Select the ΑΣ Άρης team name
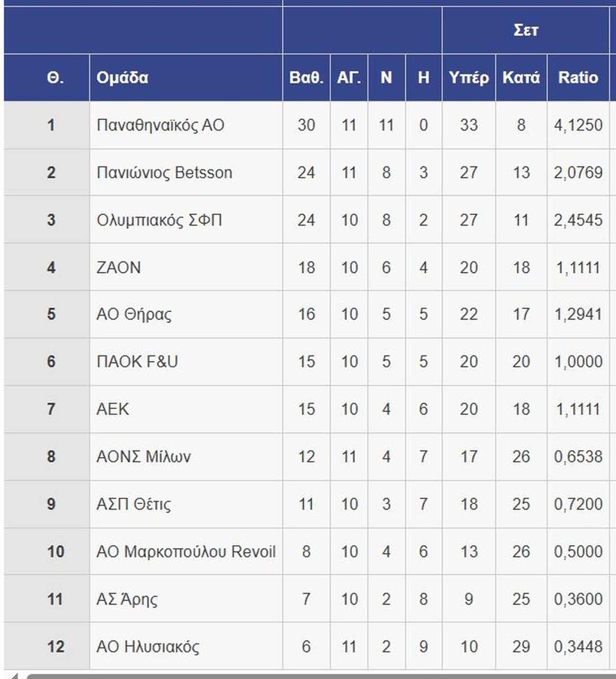 (127, 599)
